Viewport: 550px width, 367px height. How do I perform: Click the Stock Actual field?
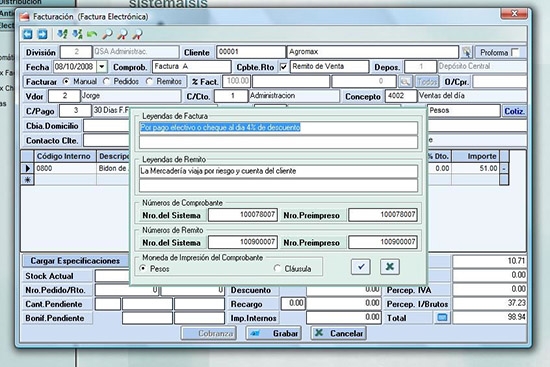click(x=113, y=276)
